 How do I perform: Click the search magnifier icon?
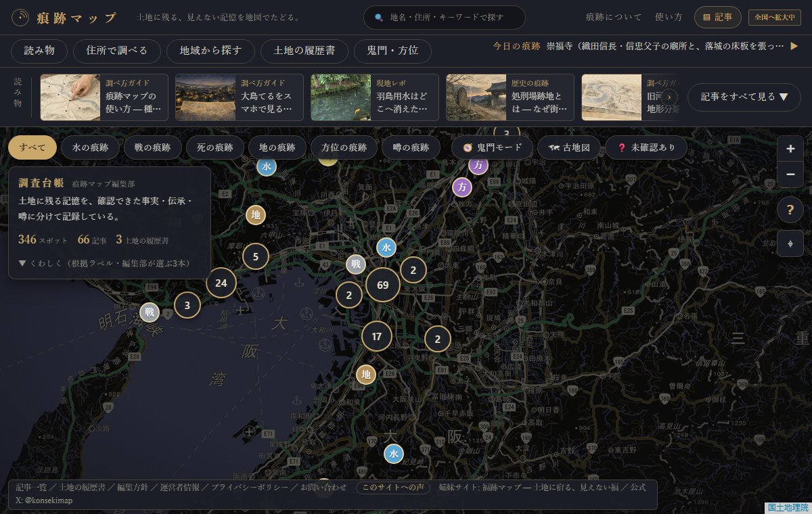(x=379, y=18)
